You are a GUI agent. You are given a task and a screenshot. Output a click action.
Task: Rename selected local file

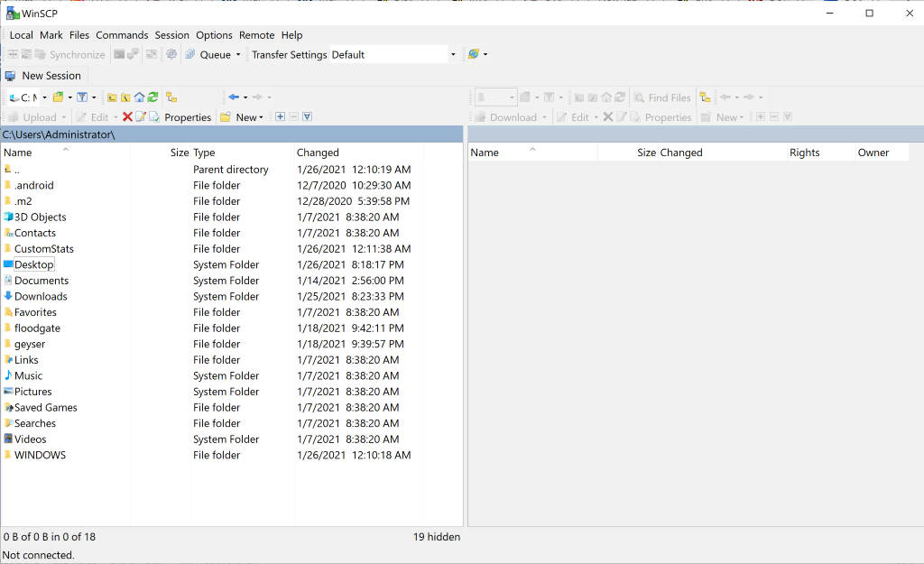point(141,117)
